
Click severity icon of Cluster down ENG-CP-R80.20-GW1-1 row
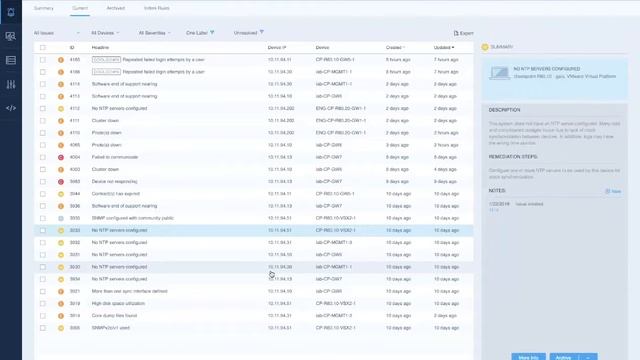[x=61, y=121]
